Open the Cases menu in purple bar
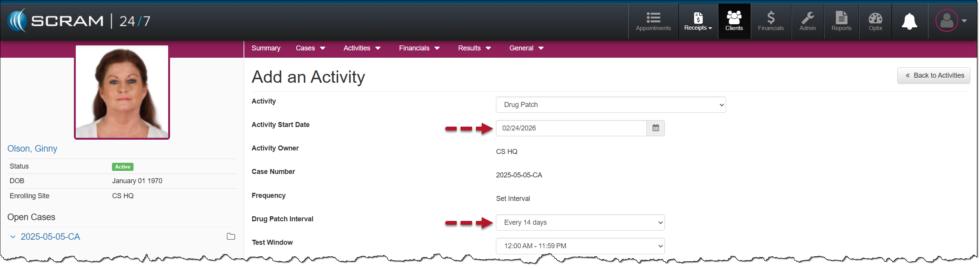980x269 pixels. (x=310, y=48)
